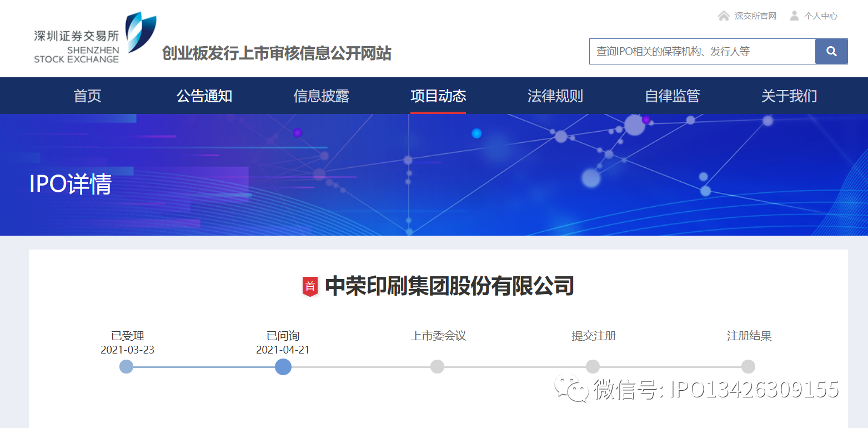This screenshot has width=868, height=428.
Task: Open the 关于我们 menu item
Action: [789, 96]
